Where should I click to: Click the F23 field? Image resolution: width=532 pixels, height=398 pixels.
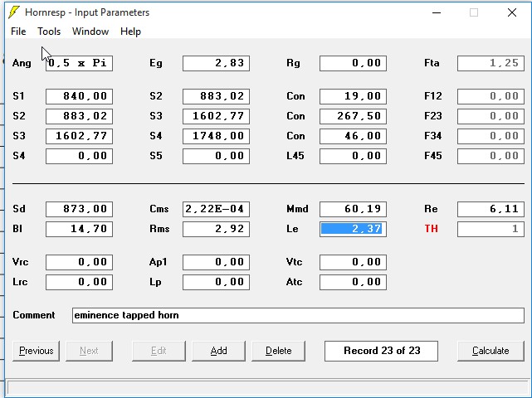coord(491,116)
